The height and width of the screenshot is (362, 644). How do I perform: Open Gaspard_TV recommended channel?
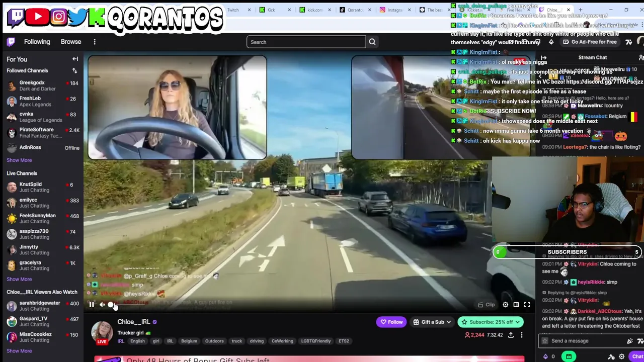click(x=43, y=321)
